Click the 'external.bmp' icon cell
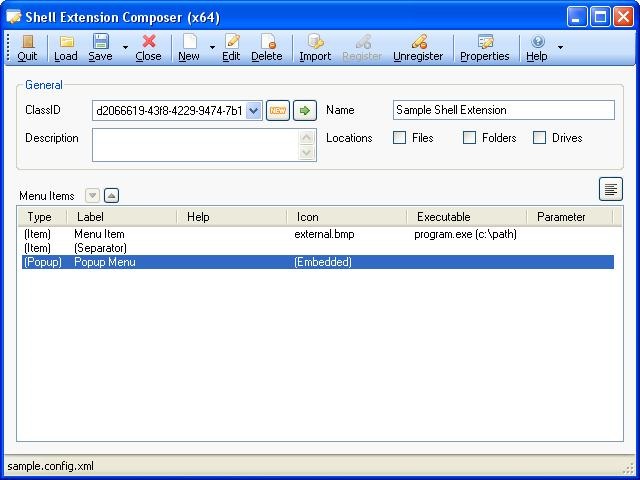Viewport: 640px width, 480px height. click(x=324, y=234)
